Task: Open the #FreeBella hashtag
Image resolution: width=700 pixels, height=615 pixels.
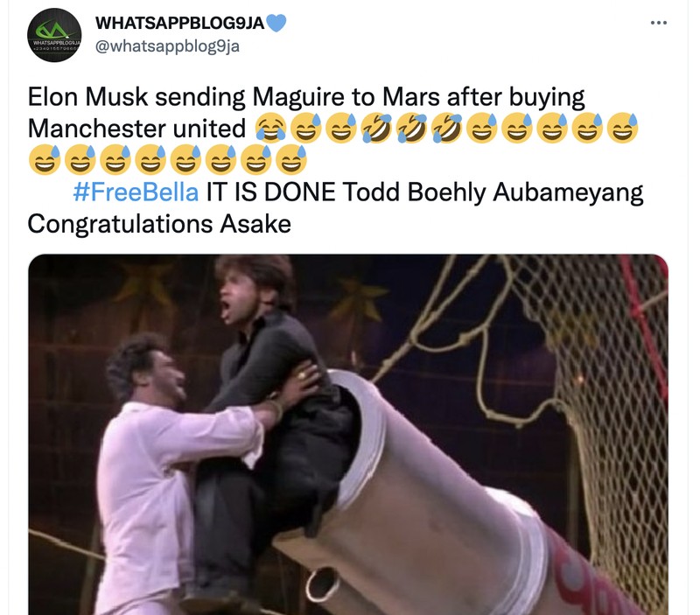Action: click(136, 192)
